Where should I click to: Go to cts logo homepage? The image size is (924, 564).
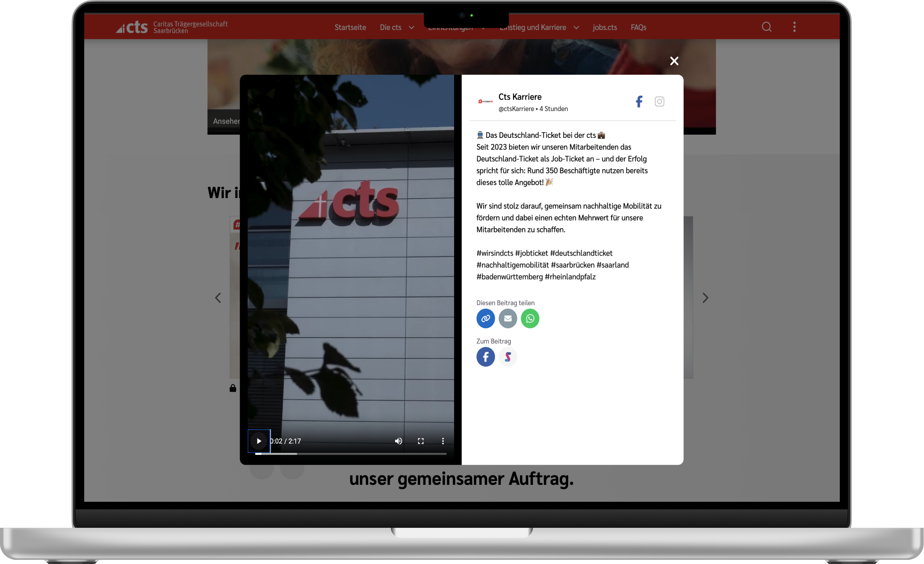coord(172,27)
